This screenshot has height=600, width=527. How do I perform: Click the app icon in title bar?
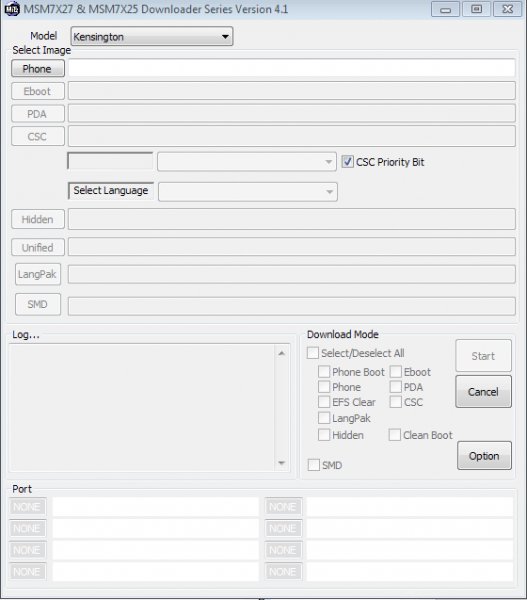click(x=11, y=9)
